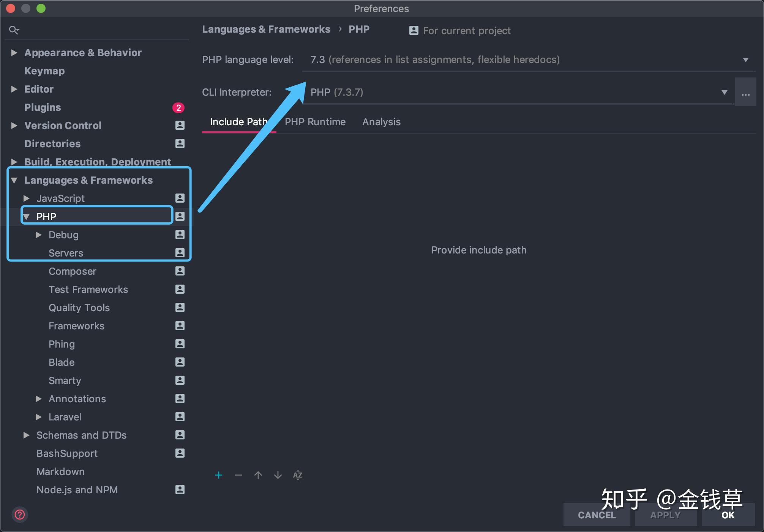
Task: Click the three-dot CLI Interpreter menu icon
Action: click(745, 92)
